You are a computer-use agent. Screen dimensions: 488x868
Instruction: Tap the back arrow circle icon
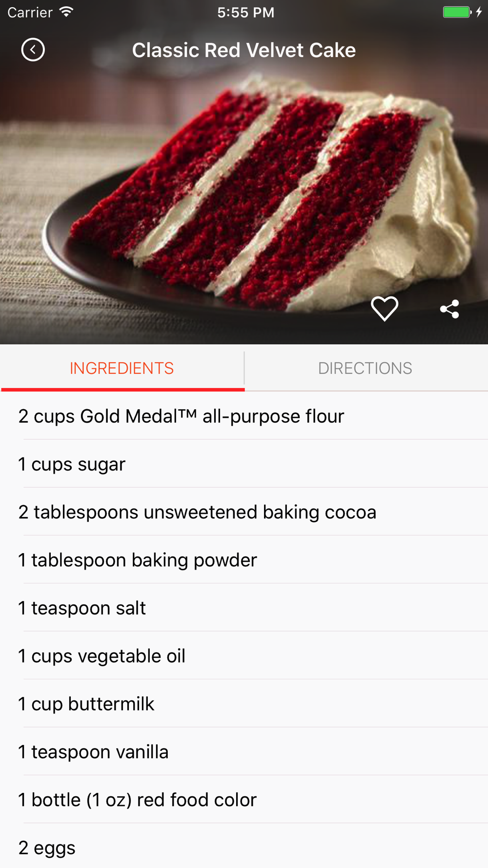tap(33, 50)
